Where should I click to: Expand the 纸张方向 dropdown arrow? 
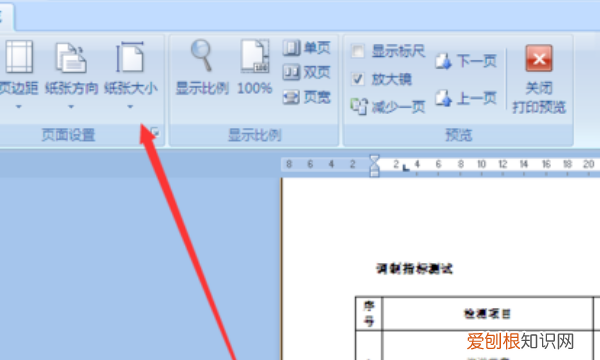71,107
